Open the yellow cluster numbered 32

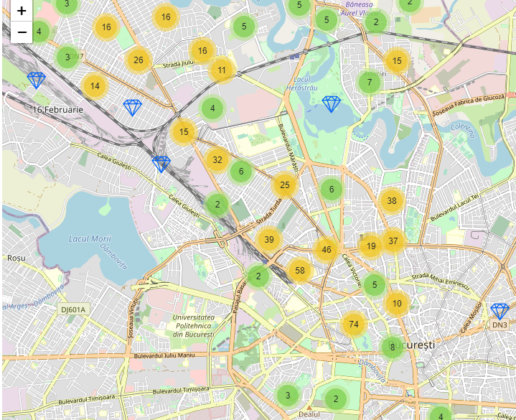click(217, 160)
